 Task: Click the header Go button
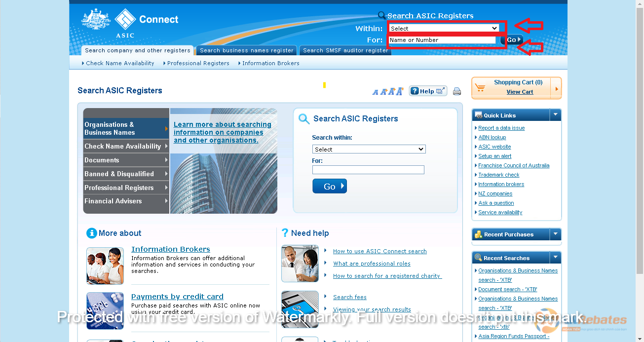click(512, 40)
